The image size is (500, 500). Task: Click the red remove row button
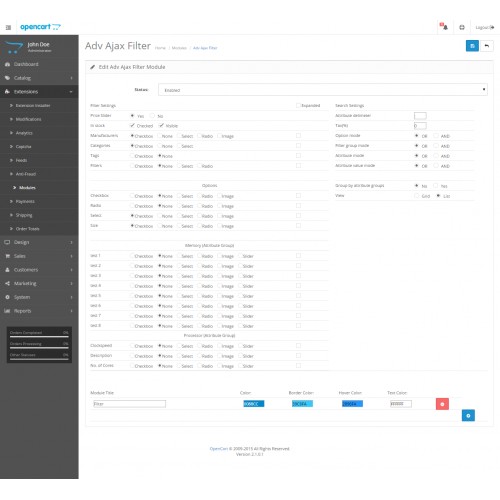coord(442,404)
